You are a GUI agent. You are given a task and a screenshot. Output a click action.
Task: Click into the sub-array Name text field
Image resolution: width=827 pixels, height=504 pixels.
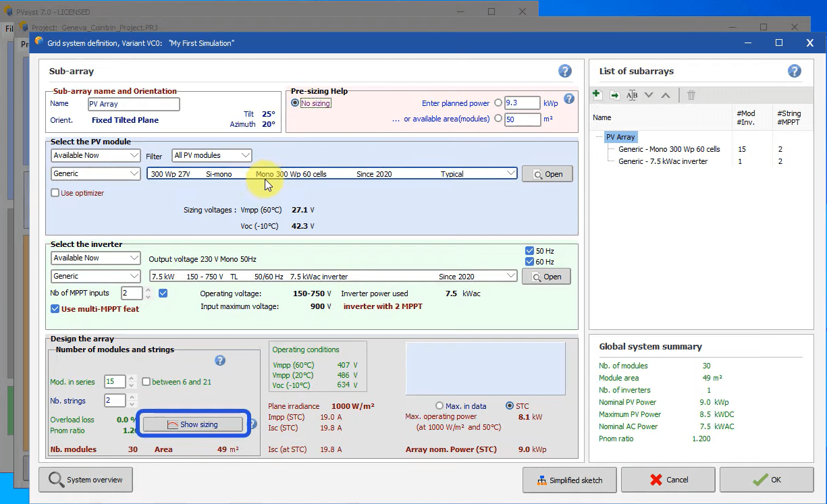point(134,104)
